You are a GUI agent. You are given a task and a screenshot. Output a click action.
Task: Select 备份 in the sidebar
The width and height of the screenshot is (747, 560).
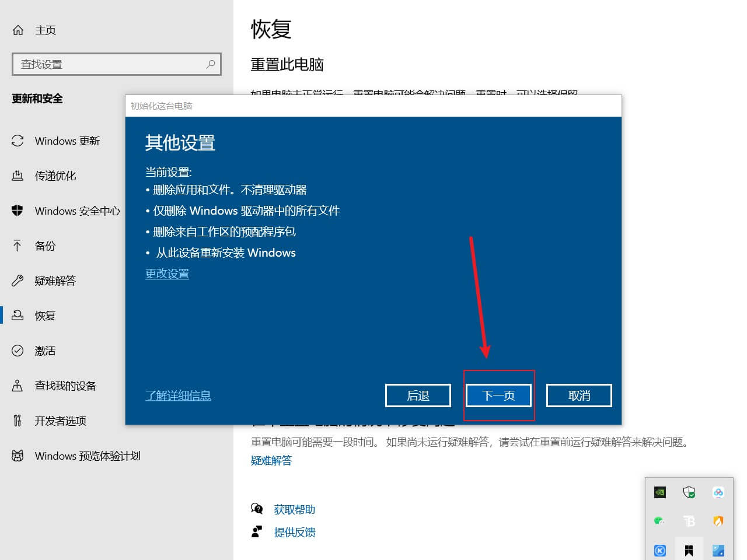tap(45, 246)
